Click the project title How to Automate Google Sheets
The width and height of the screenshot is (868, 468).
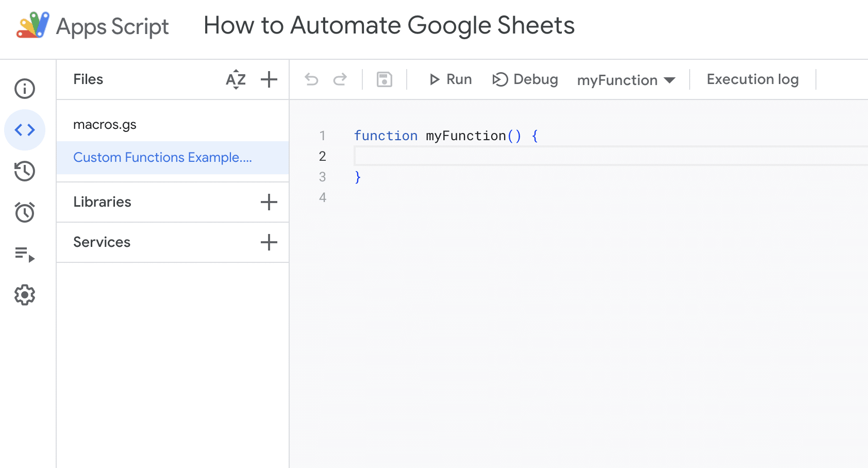389,25
